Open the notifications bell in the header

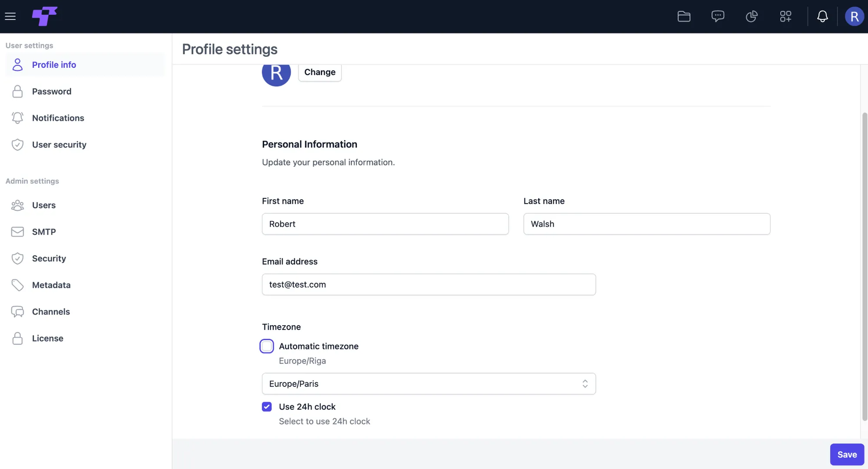pos(822,17)
